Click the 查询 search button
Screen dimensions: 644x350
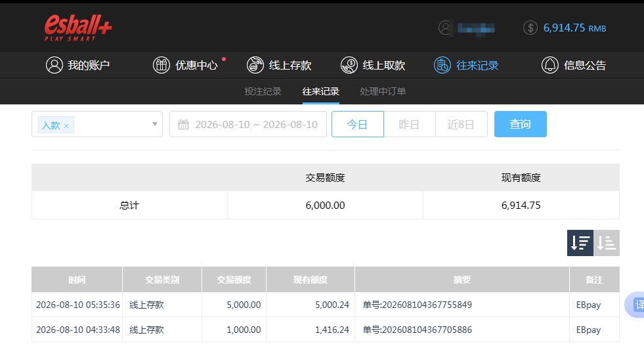[x=521, y=124]
